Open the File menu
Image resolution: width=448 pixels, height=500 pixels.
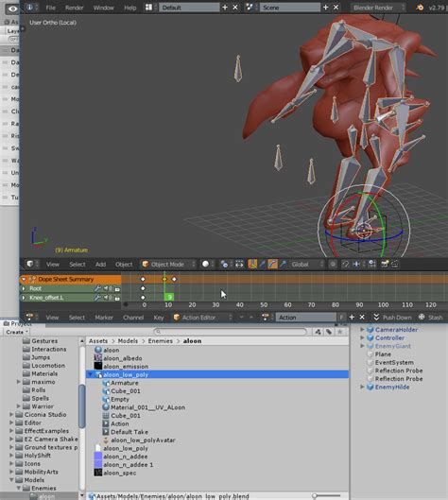[50, 8]
